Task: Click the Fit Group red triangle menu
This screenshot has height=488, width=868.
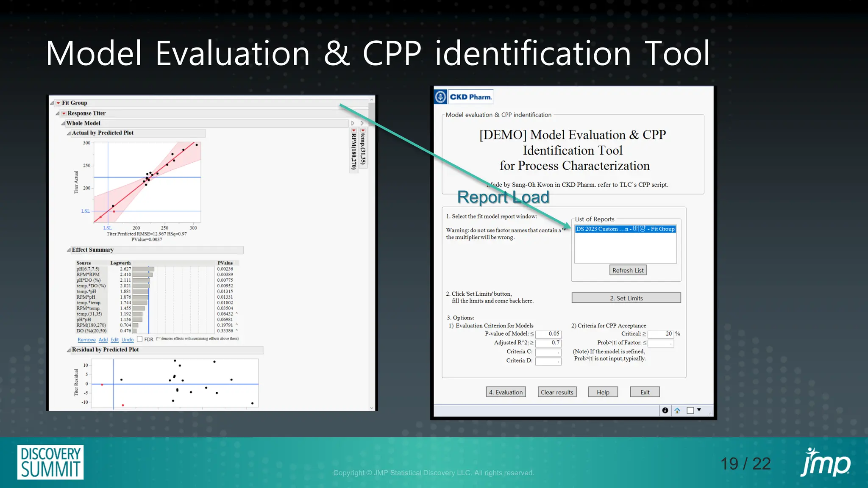Action: 58,103
